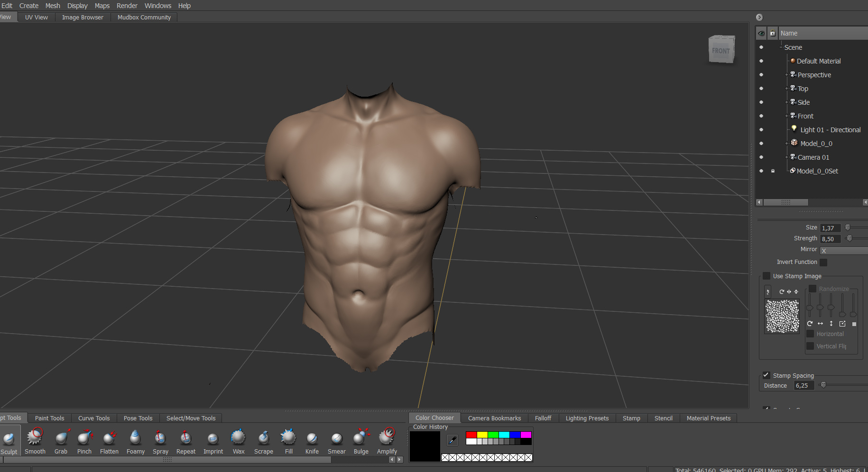
Task: Select the Wax sculpt tool
Action: click(x=239, y=441)
